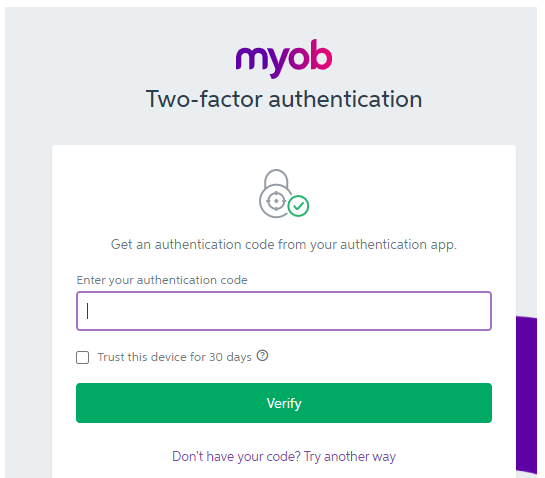Open the trust device help tooltip icon
This screenshot has height=478, width=545.
pyautogui.click(x=262, y=356)
